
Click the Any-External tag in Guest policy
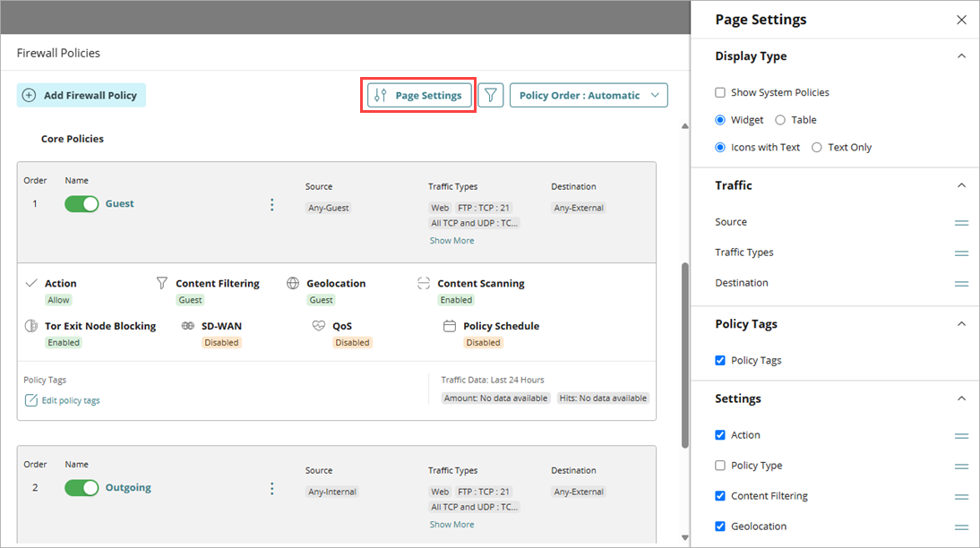pos(579,208)
